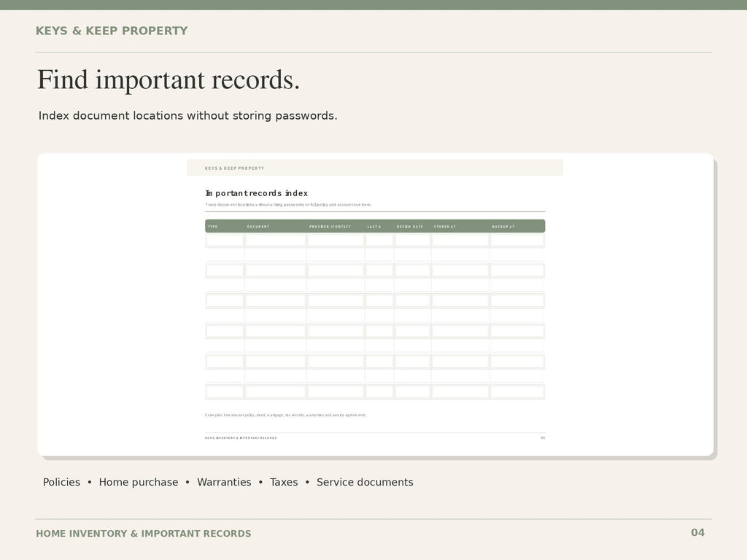Select the 'Home purchase' label

139,482
